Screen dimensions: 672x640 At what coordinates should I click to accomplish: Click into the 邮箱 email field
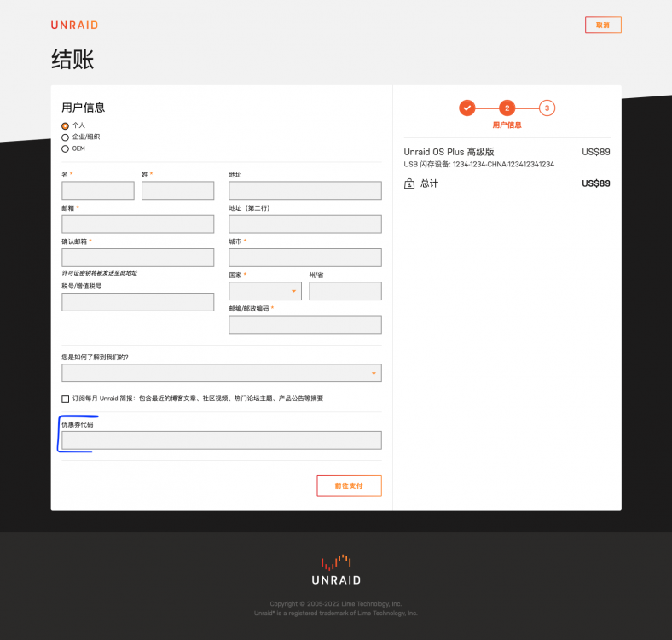click(137, 224)
